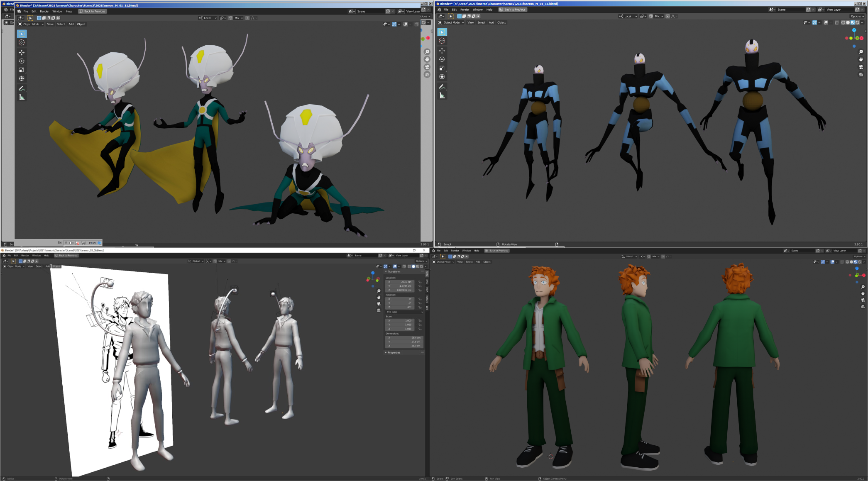
Task: Open the XYZ Euler rotation mode dropdown
Action: (x=403, y=312)
